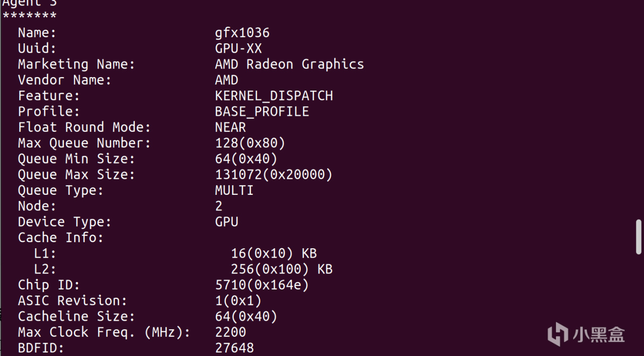Click the Queue Type value MULTI

pyautogui.click(x=234, y=190)
